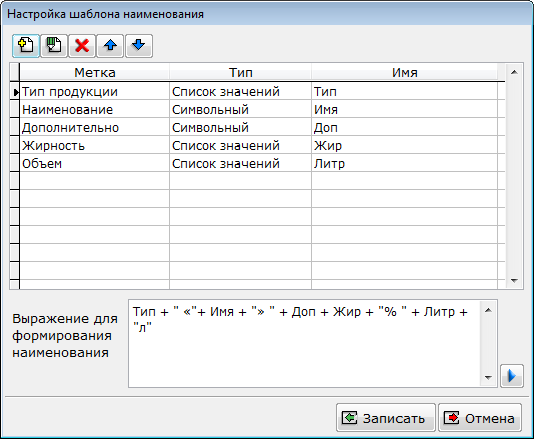Viewport: 534px width, 439px height.
Task: Click the Отмена button
Action: [x=480, y=418]
